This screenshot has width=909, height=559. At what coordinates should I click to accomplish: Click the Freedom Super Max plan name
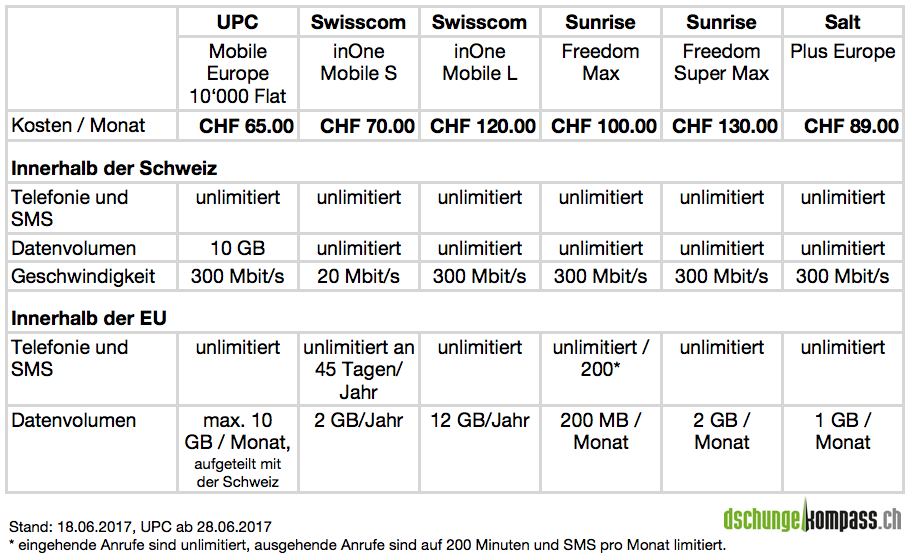[x=722, y=62]
